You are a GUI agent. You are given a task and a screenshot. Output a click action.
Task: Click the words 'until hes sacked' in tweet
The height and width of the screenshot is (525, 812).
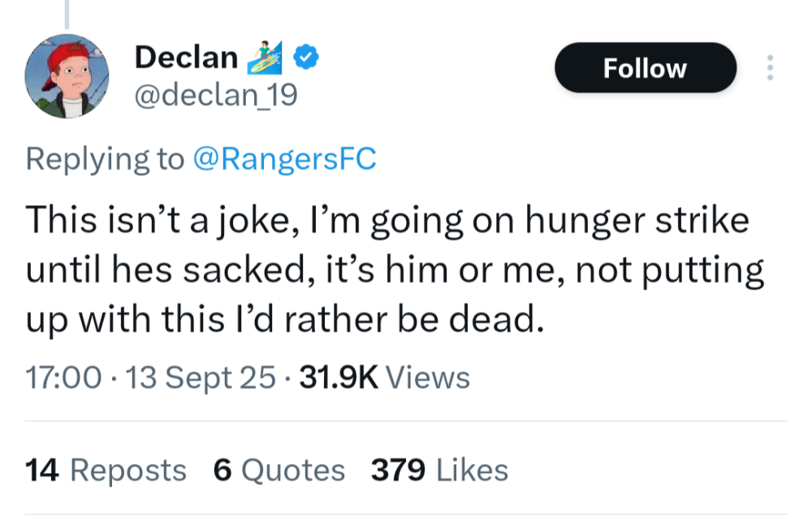(166, 271)
